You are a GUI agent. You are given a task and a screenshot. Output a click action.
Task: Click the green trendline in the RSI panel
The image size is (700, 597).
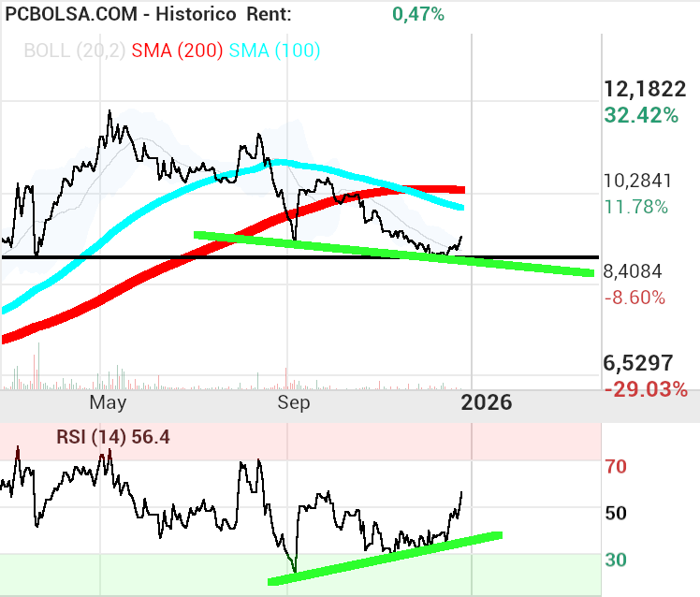click(x=384, y=559)
